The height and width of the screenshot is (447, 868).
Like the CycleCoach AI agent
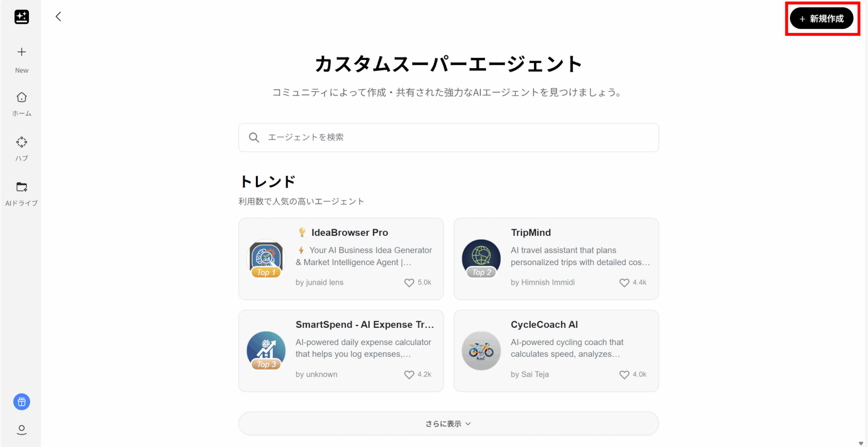[x=624, y=374]
